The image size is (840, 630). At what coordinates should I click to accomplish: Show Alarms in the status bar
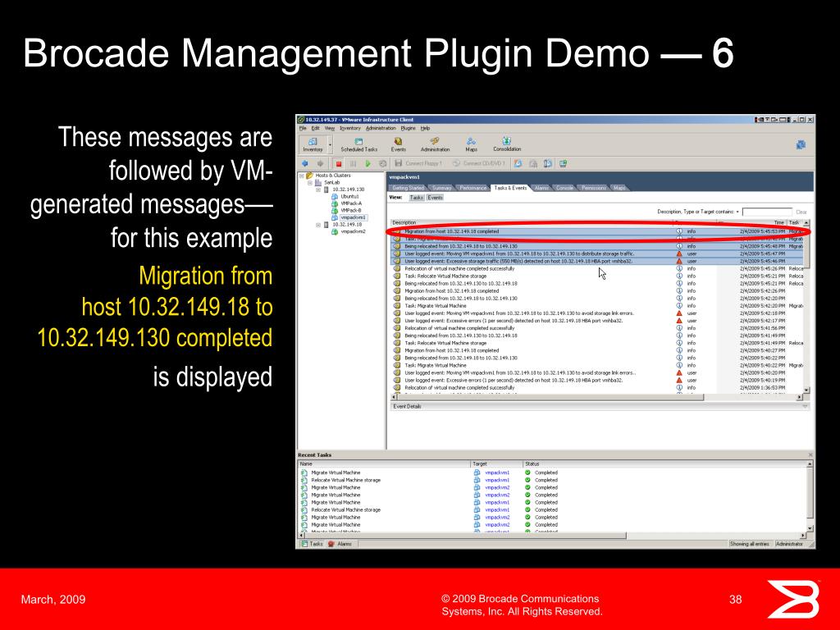click(340, 544)
